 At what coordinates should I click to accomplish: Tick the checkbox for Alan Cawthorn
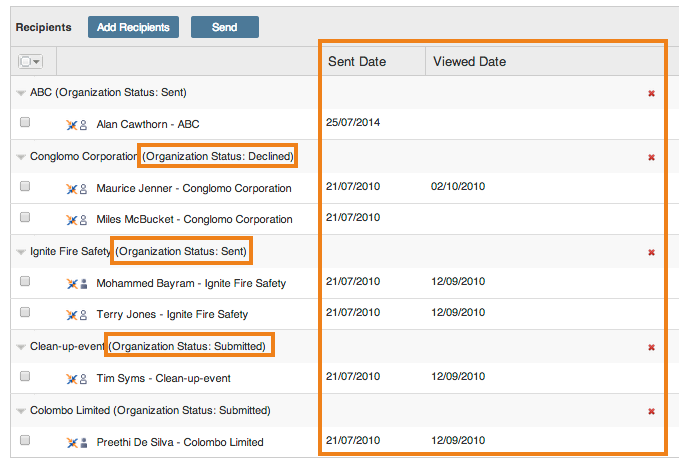[x=25, y=123]
